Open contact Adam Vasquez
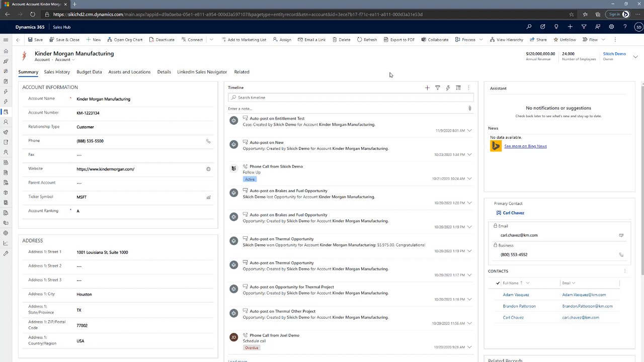 pyautogui.click(x=516, y=295)
